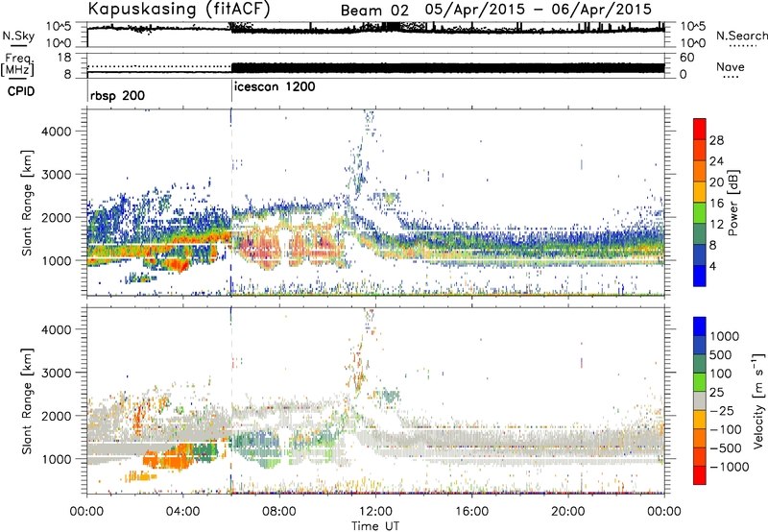This screenshot has height=532, width=768.
Task: Click the date range '05/Apr/2015 - 06/Apr/2015'
Action: pos(538,10)
